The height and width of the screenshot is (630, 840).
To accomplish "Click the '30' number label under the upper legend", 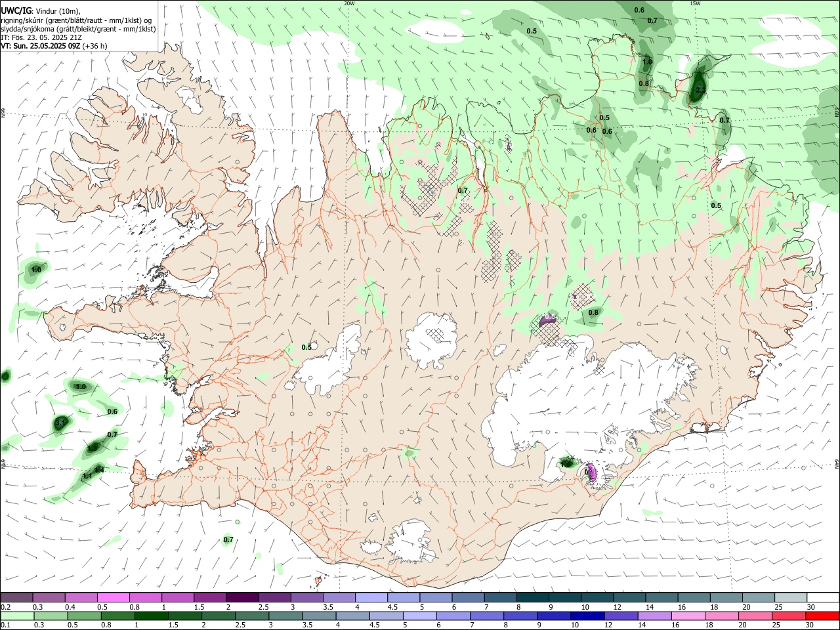I will coord(811,607).
